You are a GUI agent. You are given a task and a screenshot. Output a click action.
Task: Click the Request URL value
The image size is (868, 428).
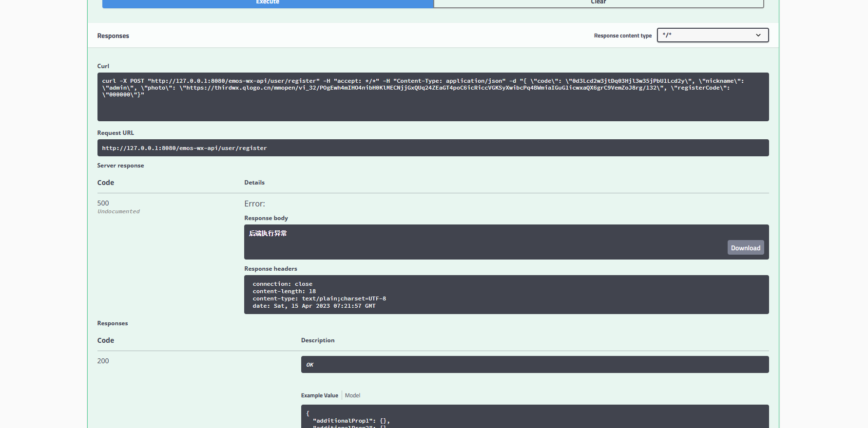(433, 148)
